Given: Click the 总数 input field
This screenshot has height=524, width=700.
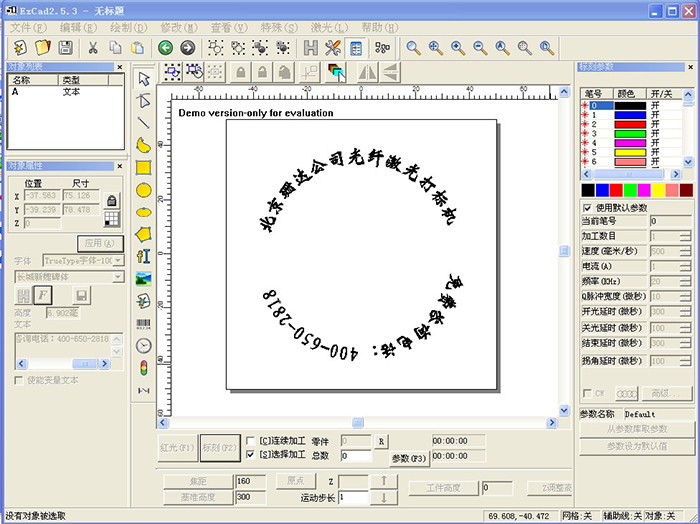Looking at the screenshot, I should (x=356, y=456).
